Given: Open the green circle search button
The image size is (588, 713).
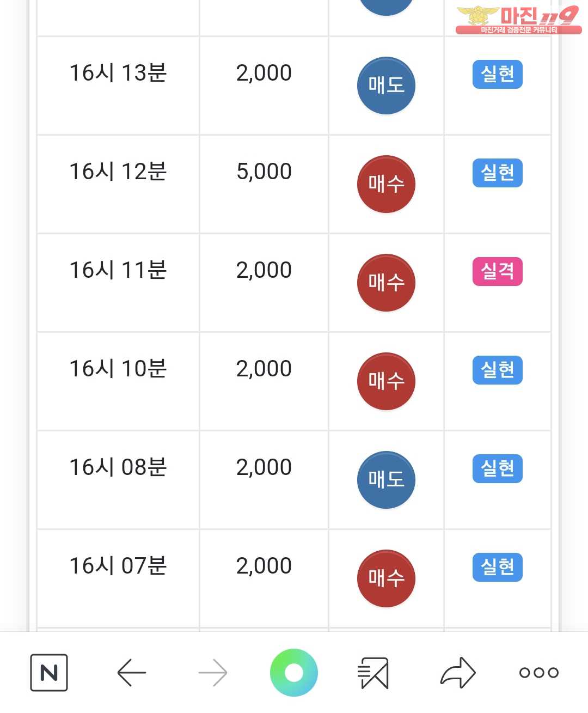Looking at the screenshot, I should click(x=294, y=673).
